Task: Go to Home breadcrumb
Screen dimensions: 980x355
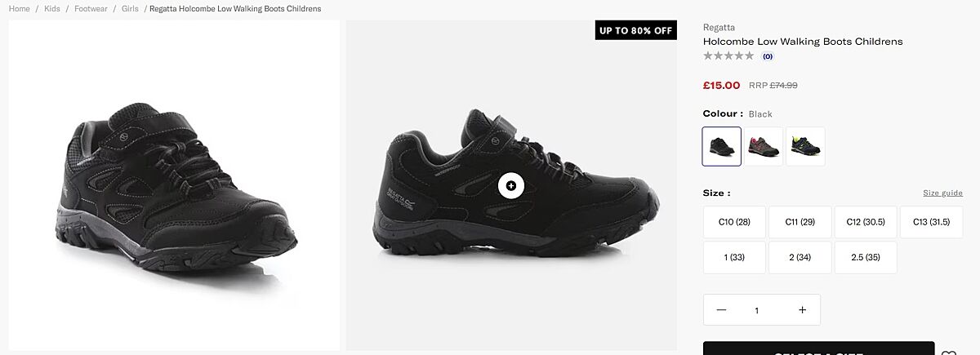Action: tap(20, 8)
